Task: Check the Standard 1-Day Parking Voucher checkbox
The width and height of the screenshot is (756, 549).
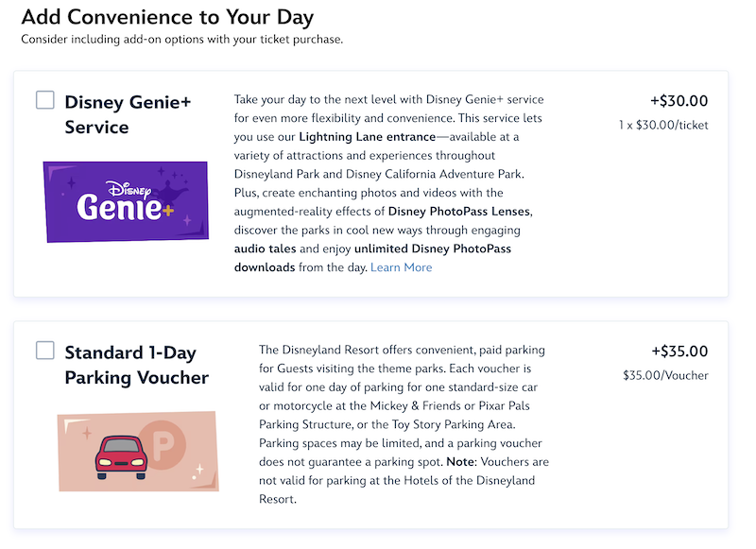Action: 44,351
